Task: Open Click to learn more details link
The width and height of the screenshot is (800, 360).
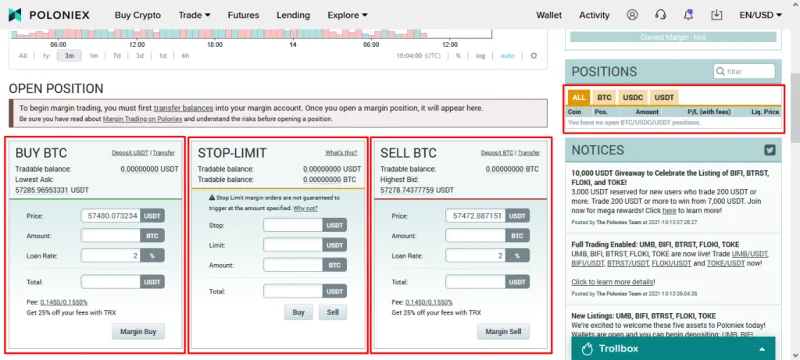Action: [613, 281]
